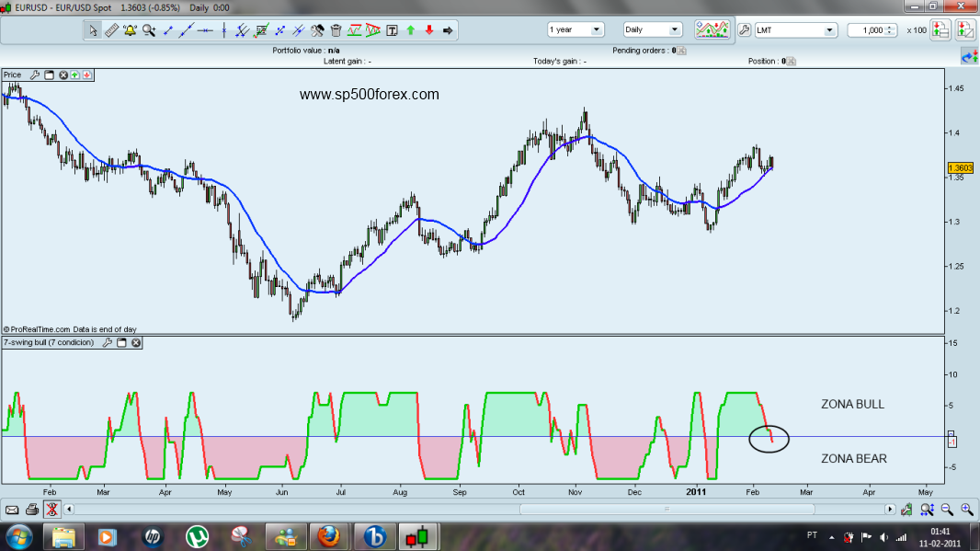Open the LMT order type dropdown
The image size is (980, 551).
795,30
